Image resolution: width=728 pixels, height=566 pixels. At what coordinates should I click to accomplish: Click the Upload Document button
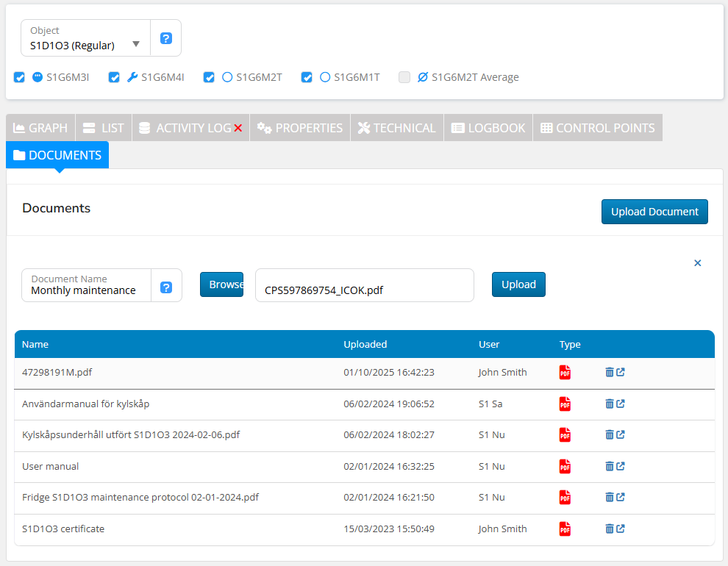[x=654, y=212]
